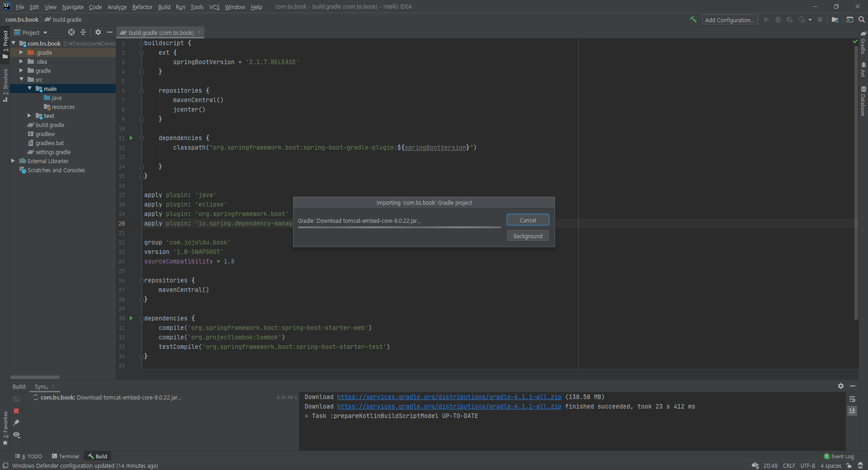Open the Ant tool window on right edge
868x470 pixels.
[863, 69]
